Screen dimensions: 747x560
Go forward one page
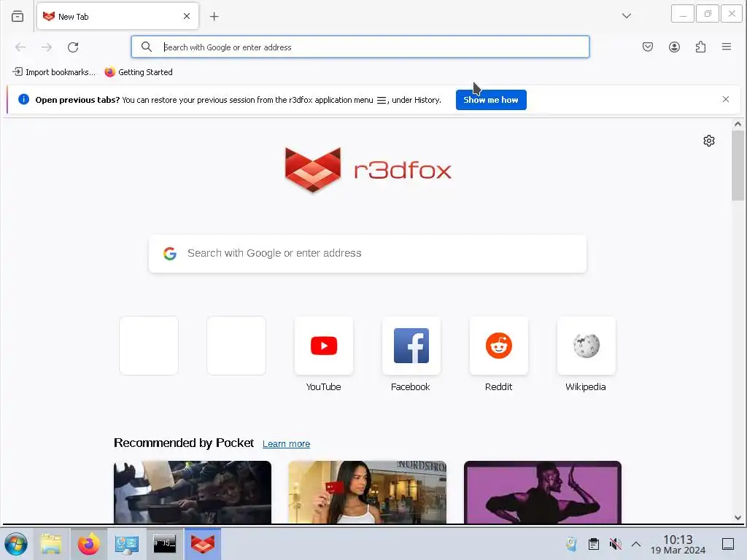47,47
